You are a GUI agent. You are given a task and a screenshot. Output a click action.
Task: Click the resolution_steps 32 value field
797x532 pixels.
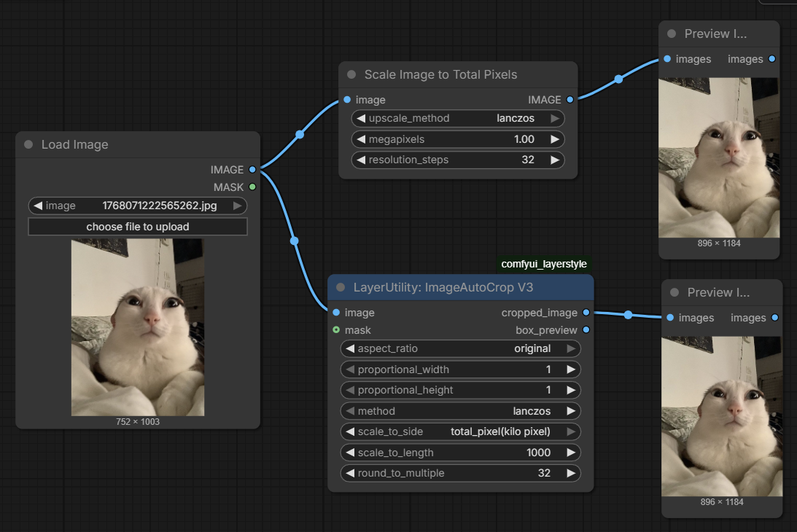point(458,160)
